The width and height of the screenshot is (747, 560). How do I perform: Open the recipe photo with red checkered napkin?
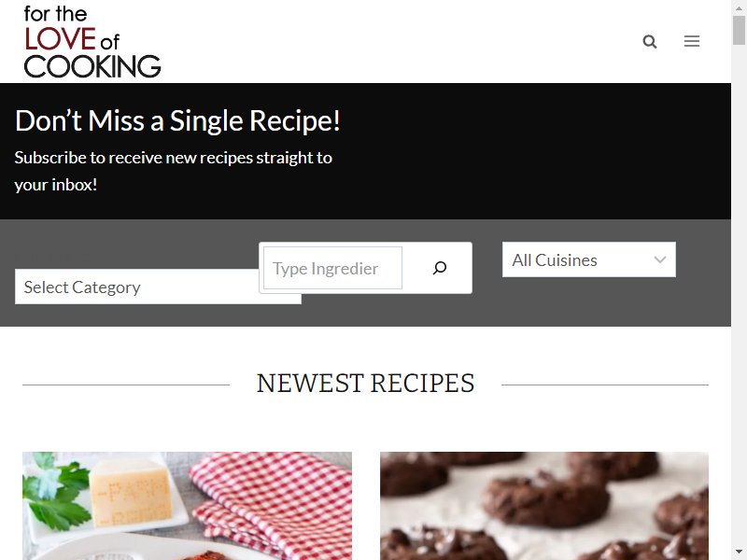click(x=188, y=506)
